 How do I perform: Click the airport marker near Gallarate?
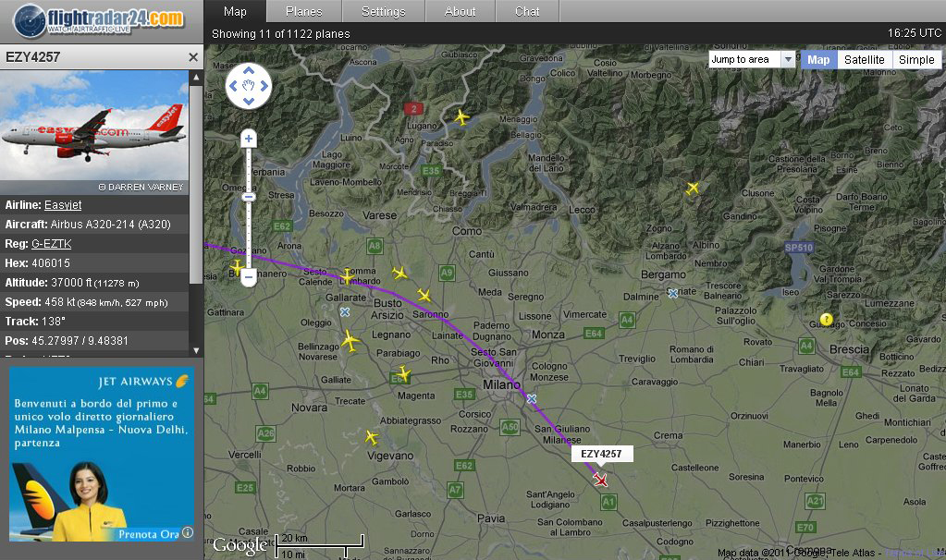[345, 311]
